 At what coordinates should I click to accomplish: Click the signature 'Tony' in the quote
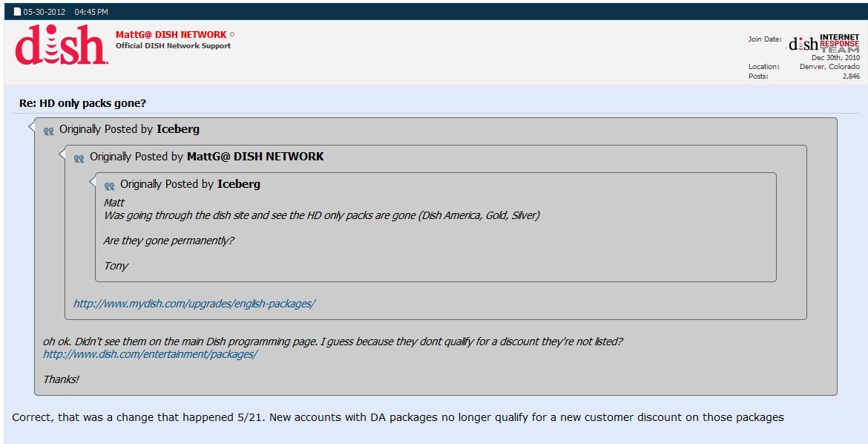click(x=116, y=266)
